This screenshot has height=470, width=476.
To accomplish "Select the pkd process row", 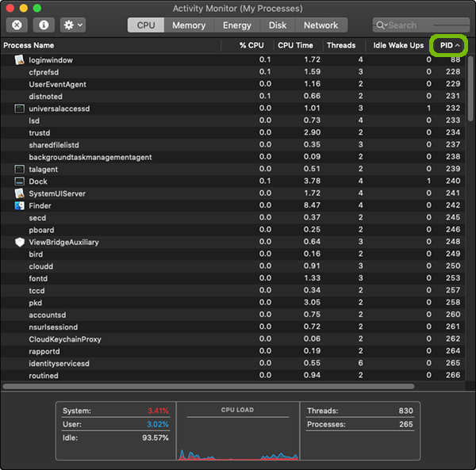I will [x=232, y=303].
